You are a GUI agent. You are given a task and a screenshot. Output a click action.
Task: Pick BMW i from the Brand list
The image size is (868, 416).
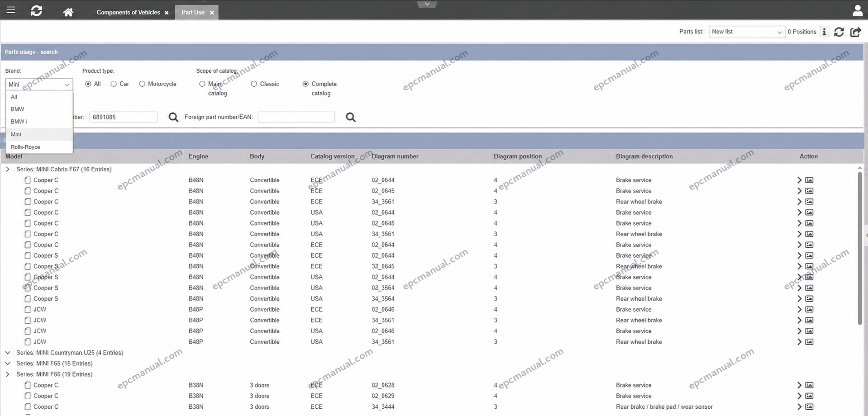(39, 122)
